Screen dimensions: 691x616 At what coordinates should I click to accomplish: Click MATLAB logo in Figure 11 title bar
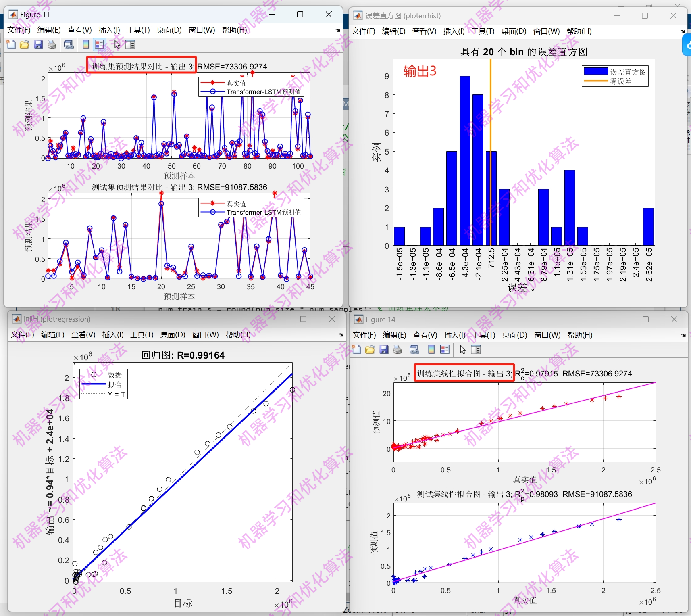pos(13,15)
